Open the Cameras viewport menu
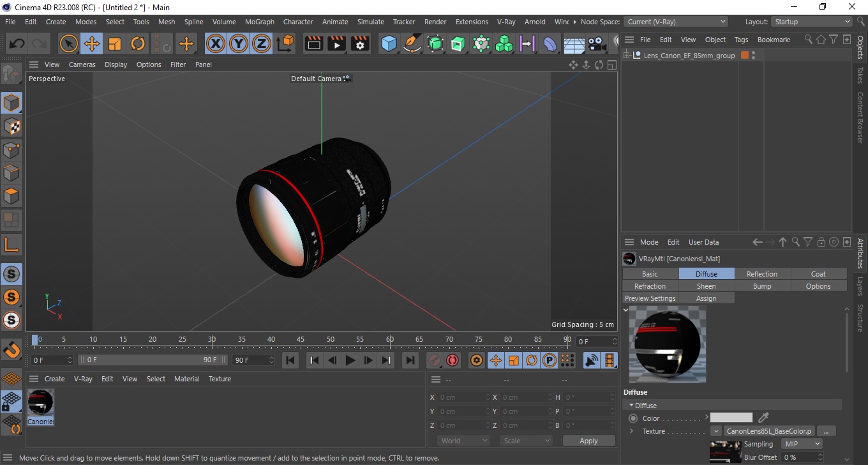This screenshot has width=868, height=465. (82, 65)
